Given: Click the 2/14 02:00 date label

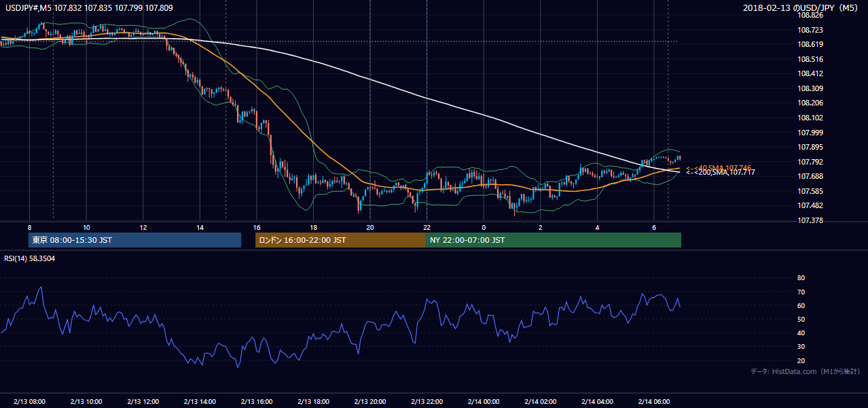Looking at the screenshot, I should click(x=540, y=402).
